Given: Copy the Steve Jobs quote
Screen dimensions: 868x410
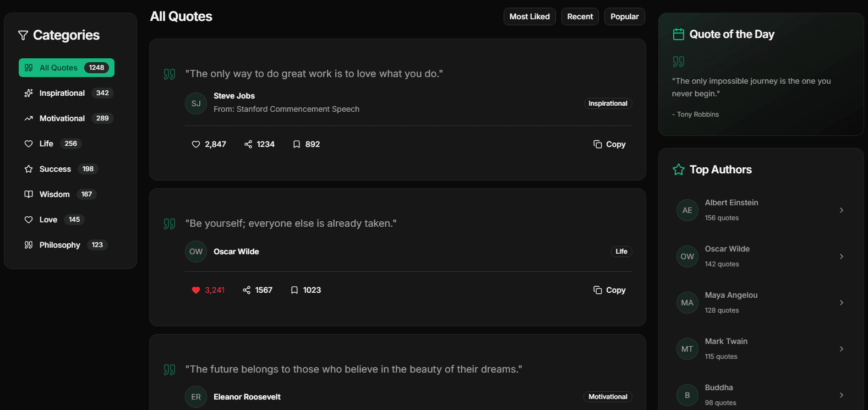Looking at the screenshot, I should (x=609, y=144).
